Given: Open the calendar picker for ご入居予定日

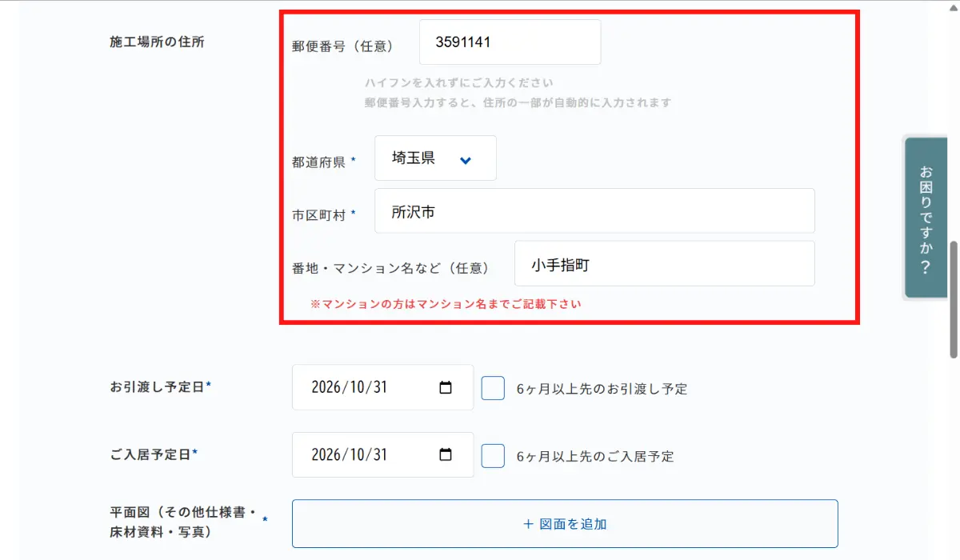Looking at the screenshot, I should (x=446, y=455).
